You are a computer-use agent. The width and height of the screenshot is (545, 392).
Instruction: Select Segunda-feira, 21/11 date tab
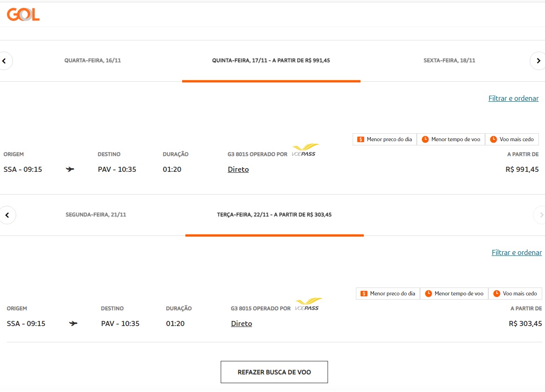tap(96, 215)
